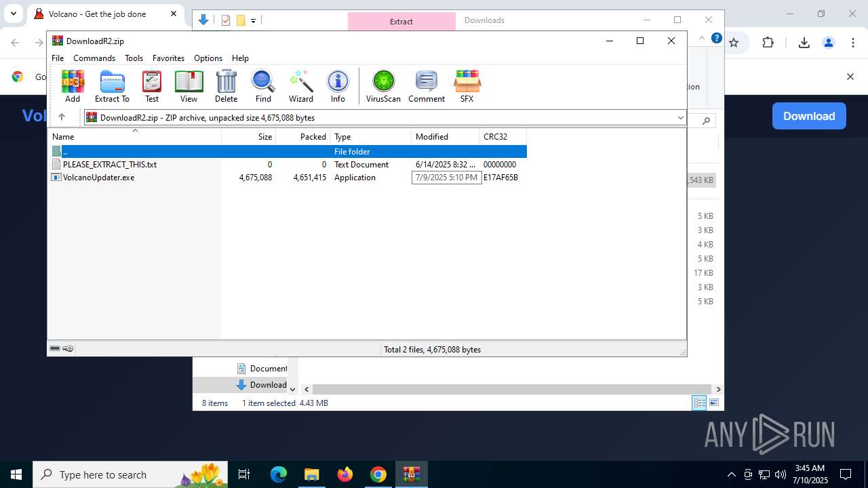The width and height of the screenshot is (868, 488).
Task: Open the archive Comment tool
Action: pyautogui.click(x=427, y=86)
